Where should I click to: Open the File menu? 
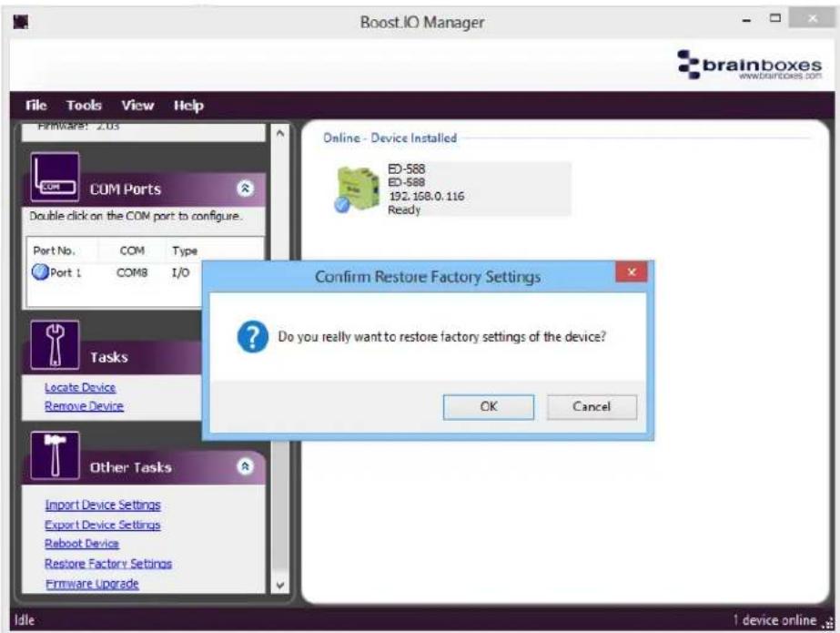tap(36, 105)
